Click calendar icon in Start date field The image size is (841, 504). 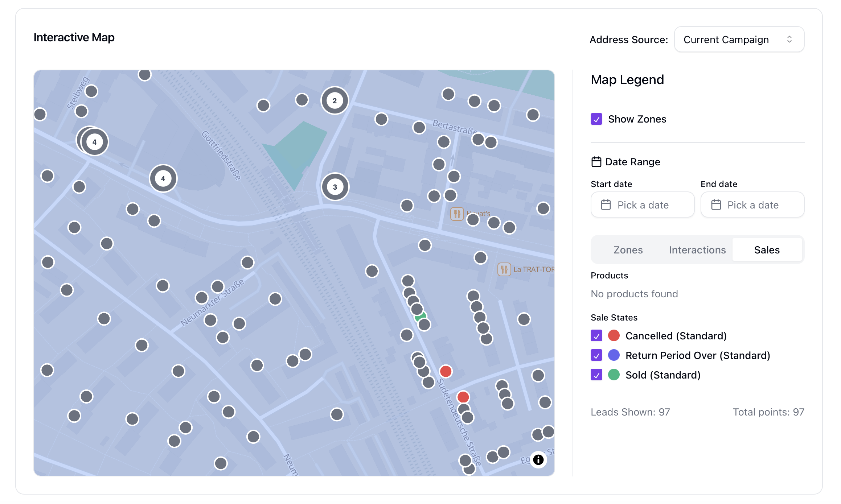pyautogui.click(x=606, y=205)
